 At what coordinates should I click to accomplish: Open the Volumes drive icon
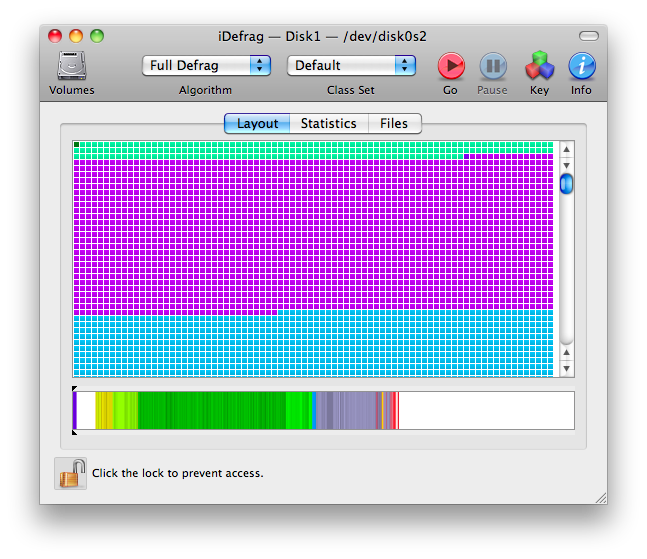(72, 66)
